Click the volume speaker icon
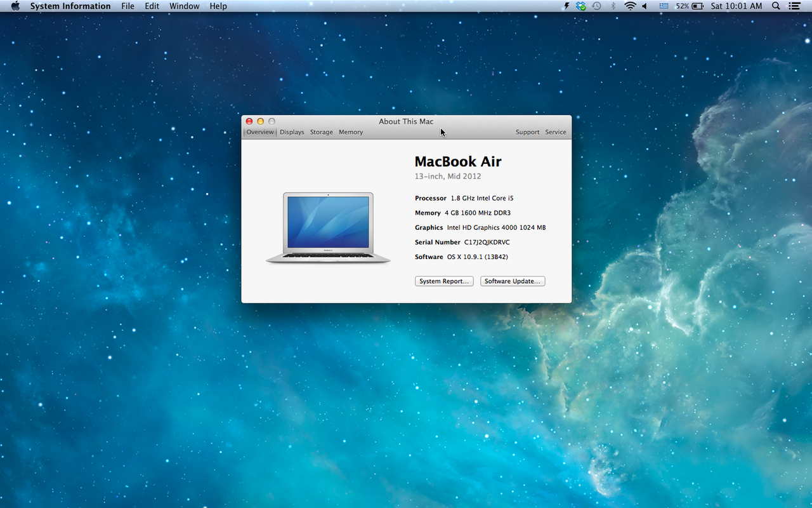Viewport: 812px width, 508px height. point(645,6)
